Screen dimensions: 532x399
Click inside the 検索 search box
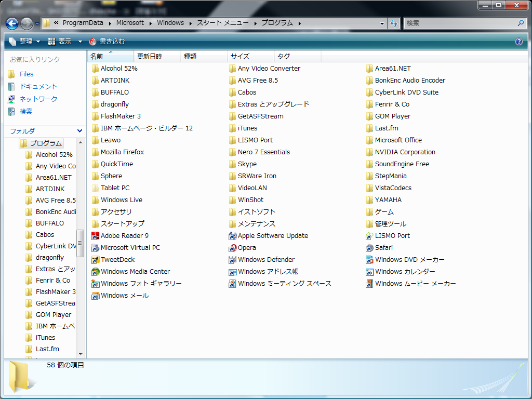click(460, 23)
